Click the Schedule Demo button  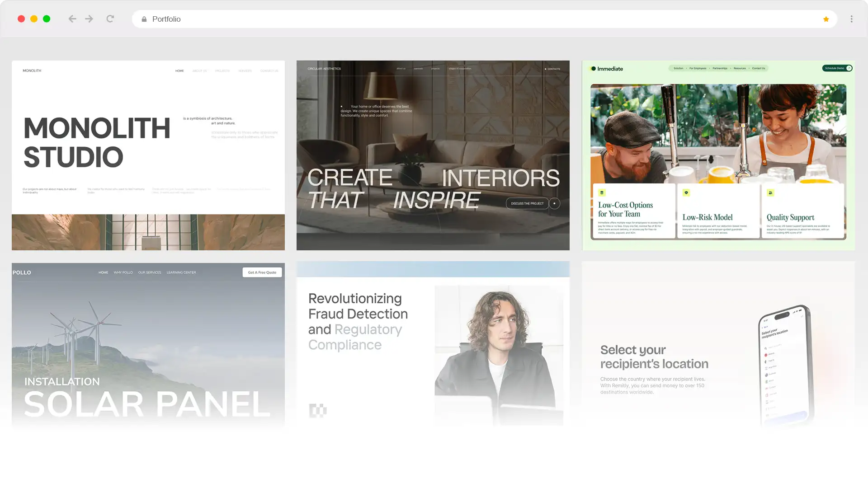point(837,68)
